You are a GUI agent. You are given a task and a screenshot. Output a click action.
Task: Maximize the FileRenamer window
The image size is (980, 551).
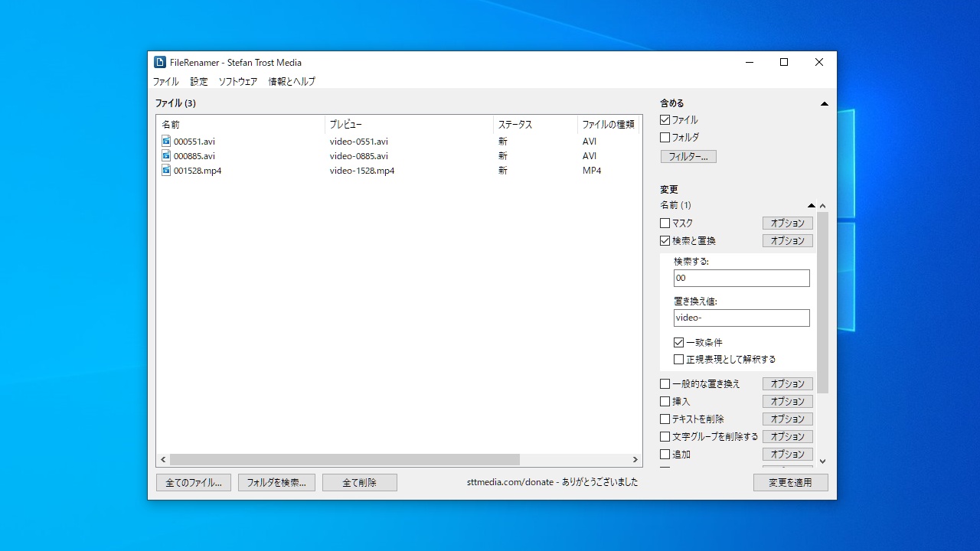(x=784, y=63)
